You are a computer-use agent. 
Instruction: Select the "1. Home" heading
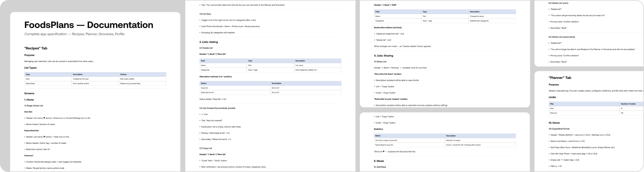tap(29, 100)
